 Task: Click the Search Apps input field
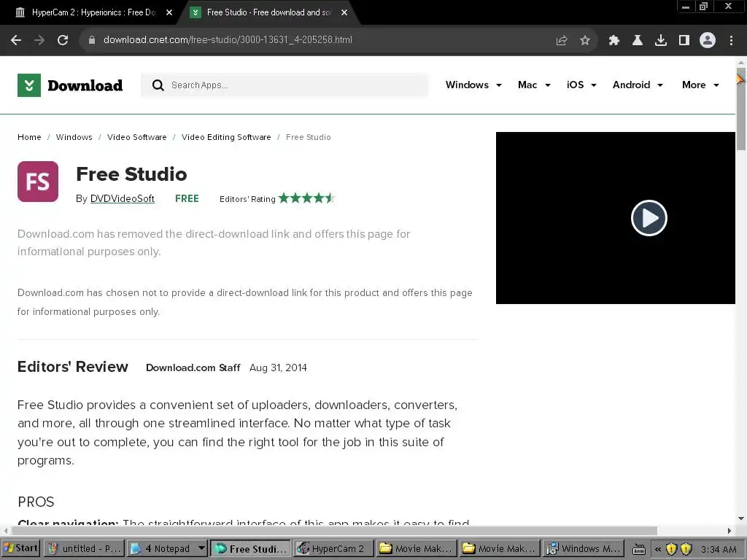coord(285,85)
